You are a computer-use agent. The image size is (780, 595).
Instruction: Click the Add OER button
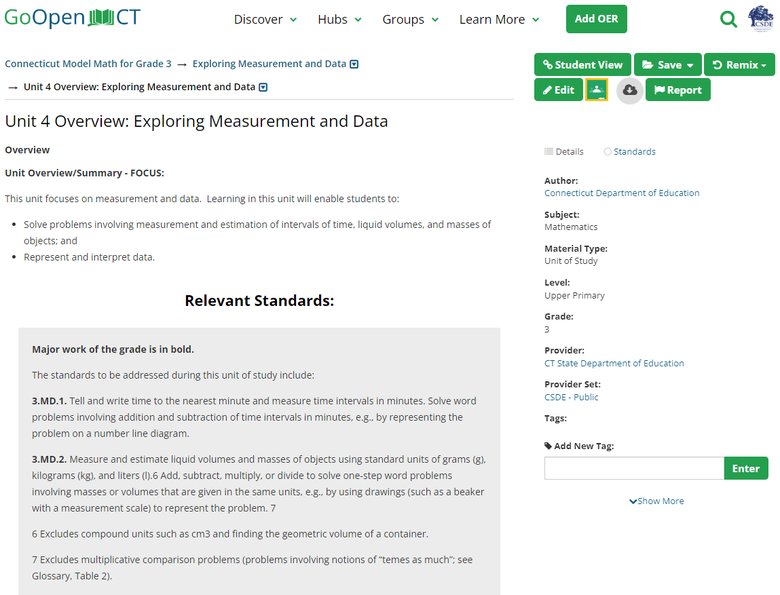point(596,19)
